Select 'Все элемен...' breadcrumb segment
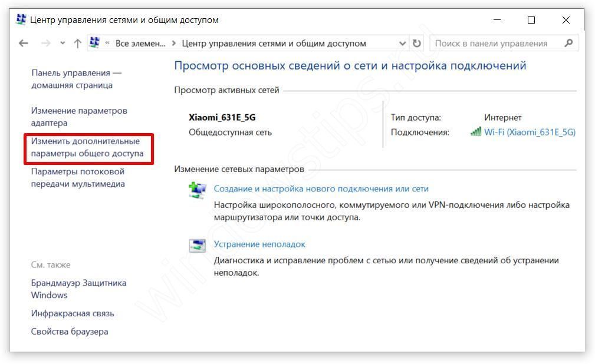Viewport: 595px width, 364px height. coord(140,44)
